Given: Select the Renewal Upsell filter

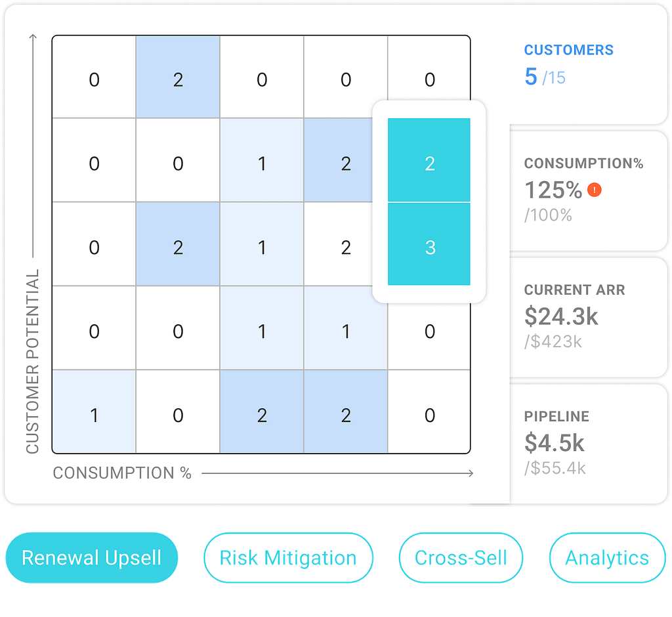Looking at the screenshot, I should pos(92,557).
